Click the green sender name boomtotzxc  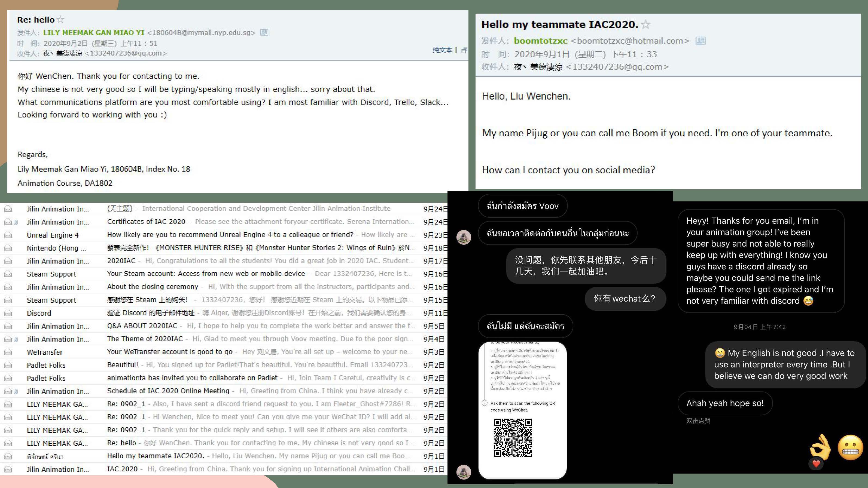click(540, 41)
